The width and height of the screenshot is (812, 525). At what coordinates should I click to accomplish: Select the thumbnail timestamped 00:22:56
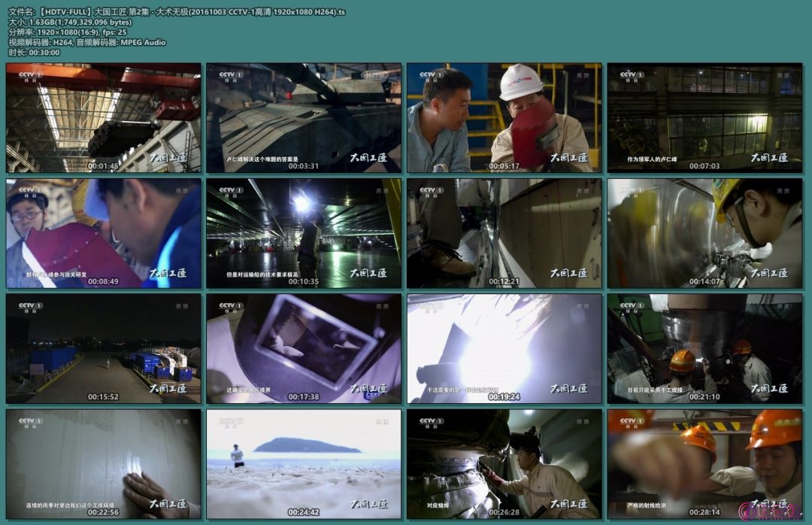[104, 464]
